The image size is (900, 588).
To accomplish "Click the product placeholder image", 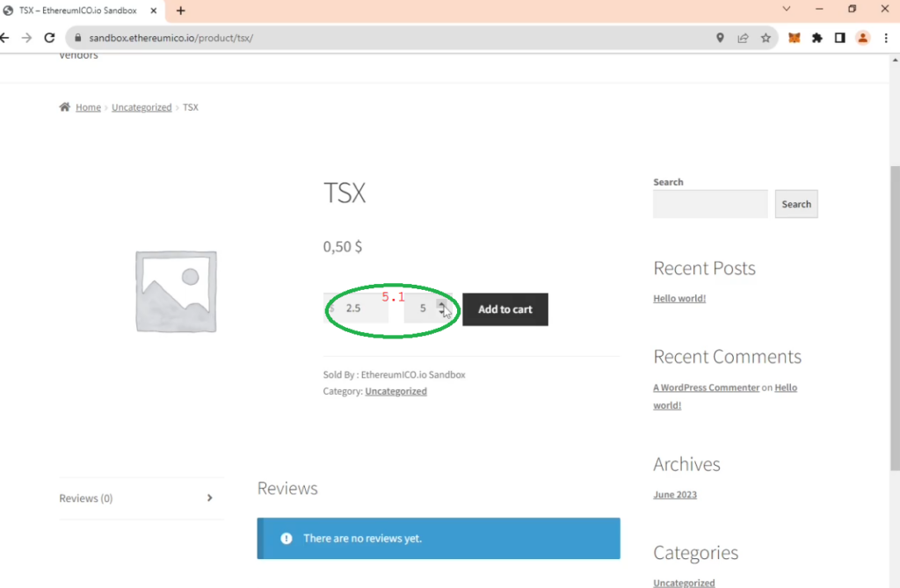I will point(176,292).
